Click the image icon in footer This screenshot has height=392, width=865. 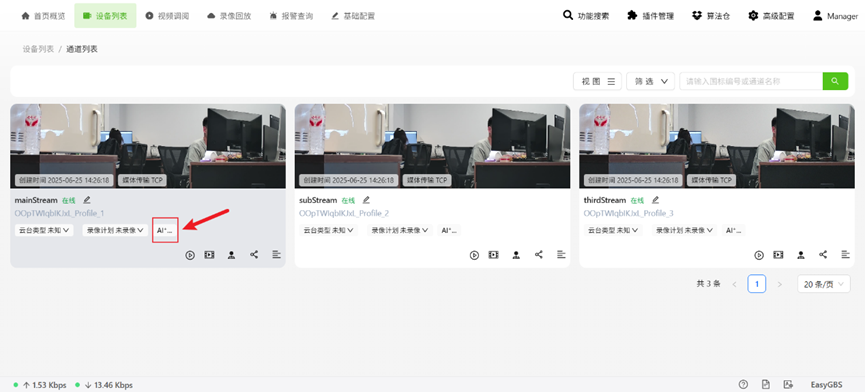(x=788, y=384)
